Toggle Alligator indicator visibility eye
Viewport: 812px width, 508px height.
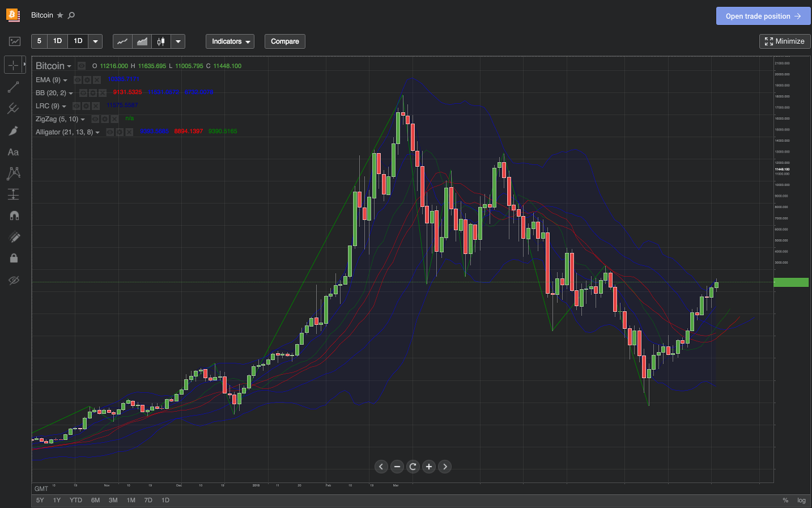(x=110, y=132)
